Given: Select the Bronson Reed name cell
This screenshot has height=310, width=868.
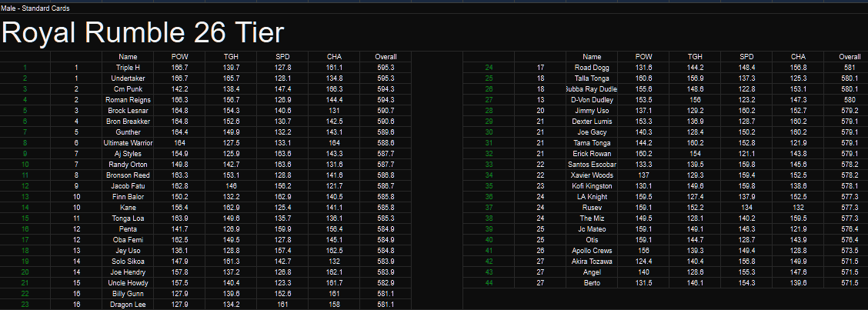Looking at the screenshot, I should [x=128, y=175].
